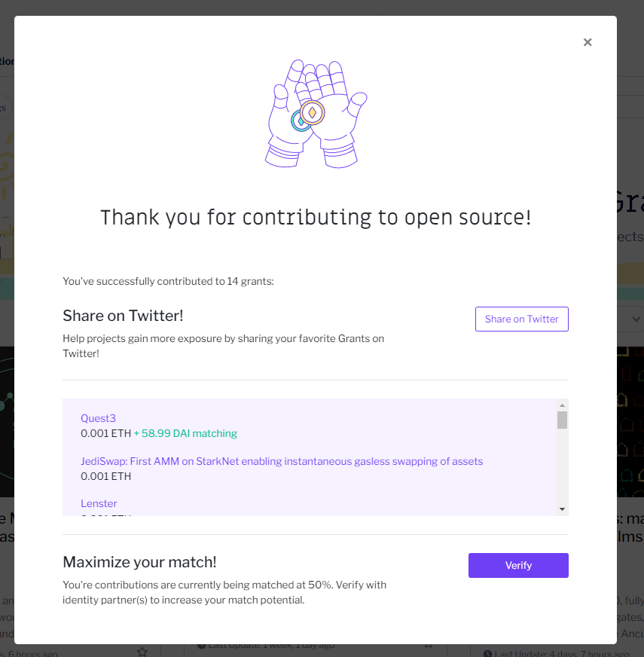This screenshot has width=644, height=657.
Task: Click the grants list scroll-down arrow
Action: (x=562, y=509)
